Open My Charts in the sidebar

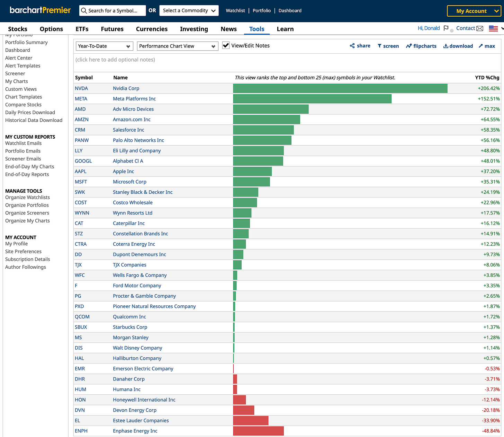point(17,81)
